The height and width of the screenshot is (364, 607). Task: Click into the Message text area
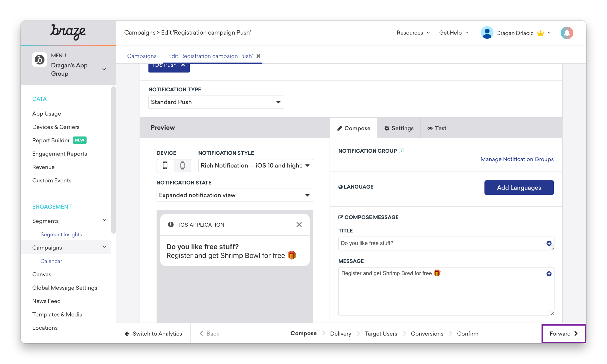point(446,292)
